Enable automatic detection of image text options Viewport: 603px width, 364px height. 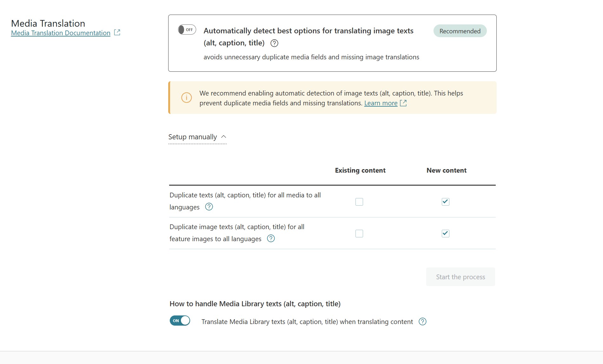pos(187,30)
